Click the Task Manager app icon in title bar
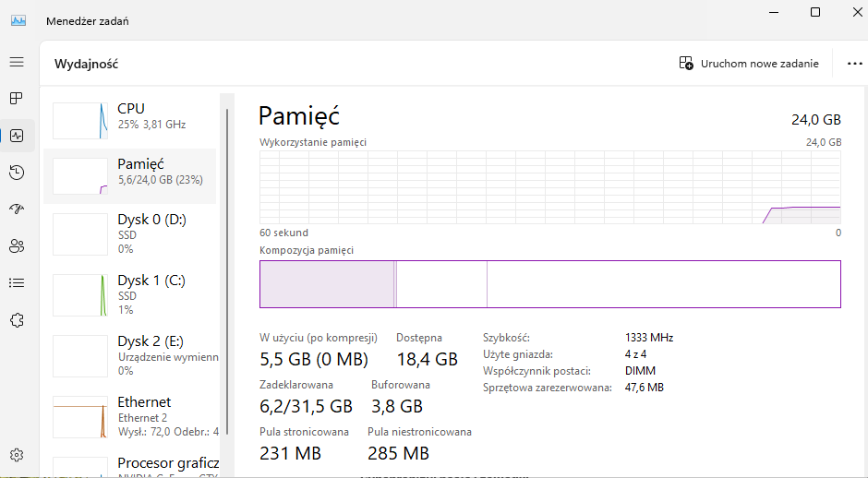This screenshot has height=478, width=868. click(18, 21)
